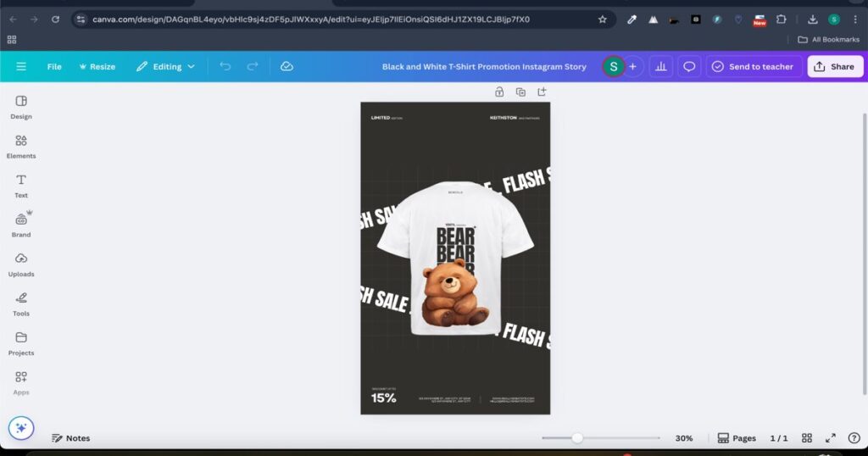Go forward in the browser
868x456 pixels.
[34, 19]
